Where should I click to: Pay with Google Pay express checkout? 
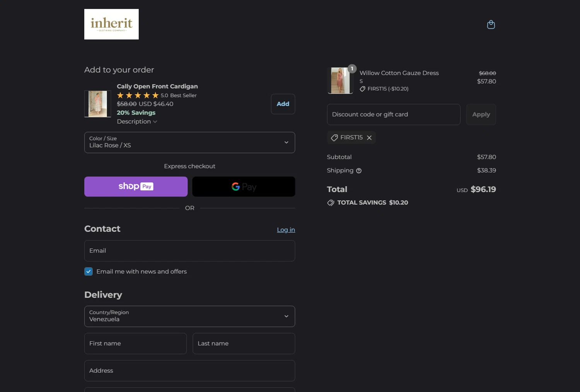[x=244, y=187]
